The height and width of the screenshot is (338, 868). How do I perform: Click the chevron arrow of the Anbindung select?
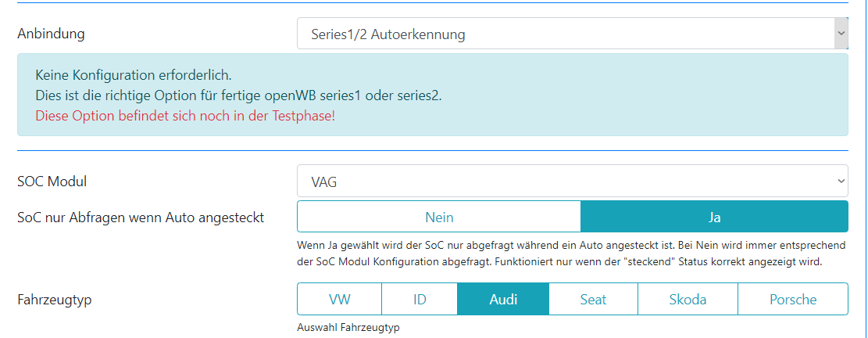[x=841, y=34]
